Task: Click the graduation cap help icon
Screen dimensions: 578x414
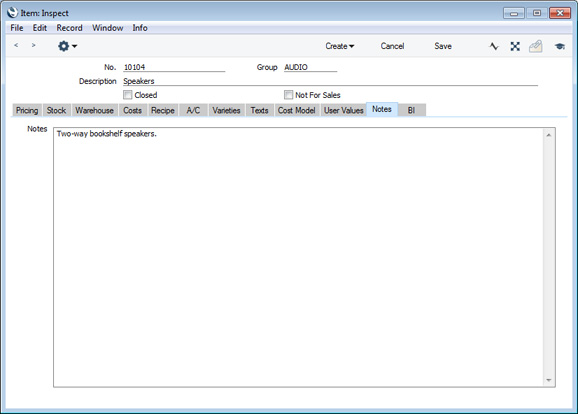Action: click(560, 46)
